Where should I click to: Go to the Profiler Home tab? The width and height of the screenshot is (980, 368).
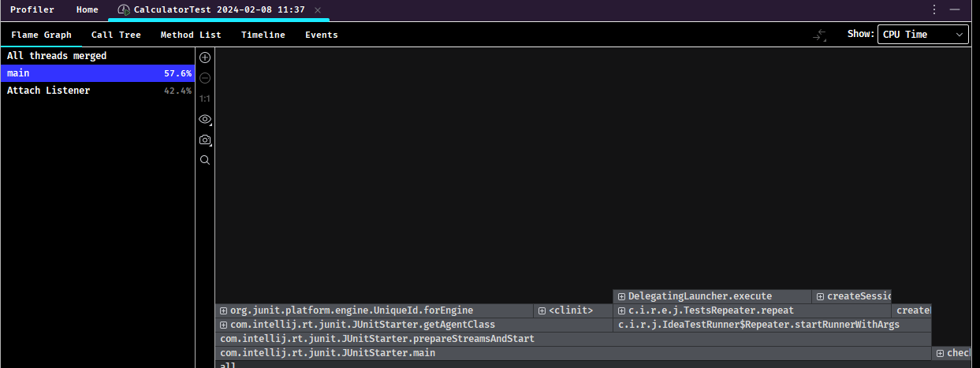[x=88, y=9]
